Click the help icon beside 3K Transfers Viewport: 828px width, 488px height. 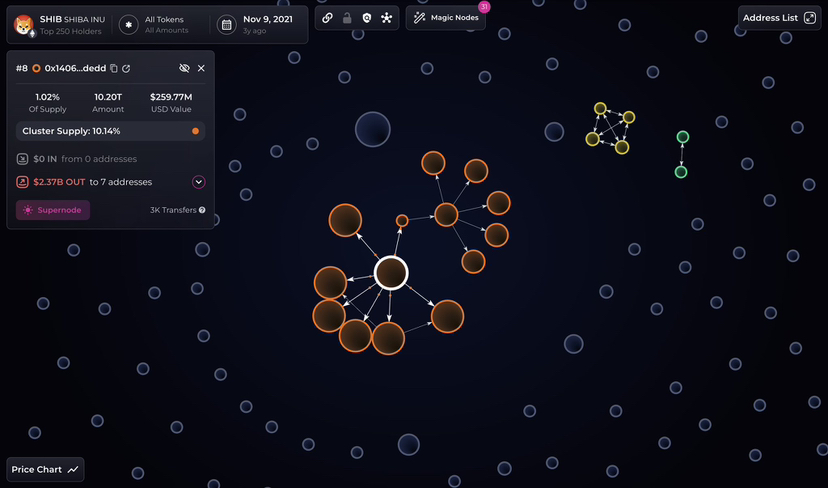(202, 210)
